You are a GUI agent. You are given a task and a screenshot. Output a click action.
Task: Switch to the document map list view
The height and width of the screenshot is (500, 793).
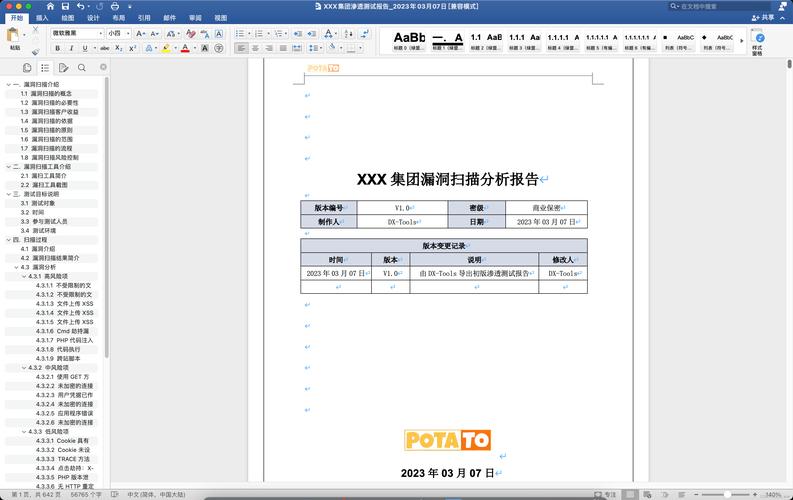pyautogui.click(x=45, y=67)
